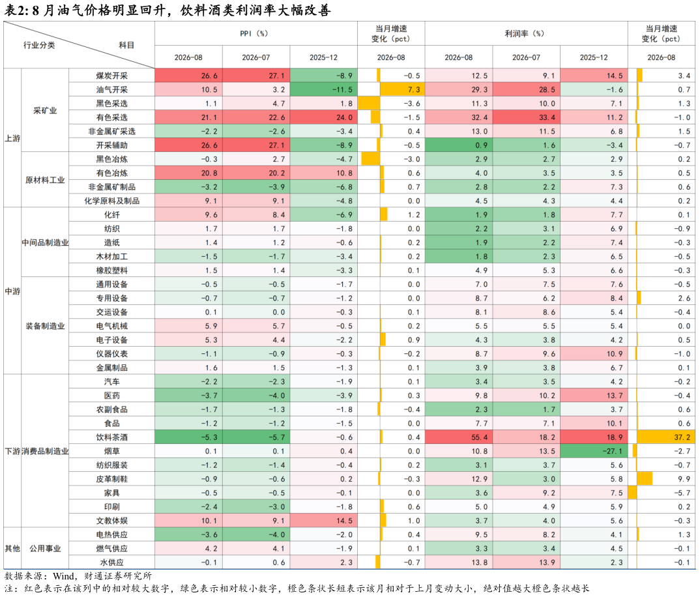
Task: Select the 电气机械 row label
Action: pos(112,326)
